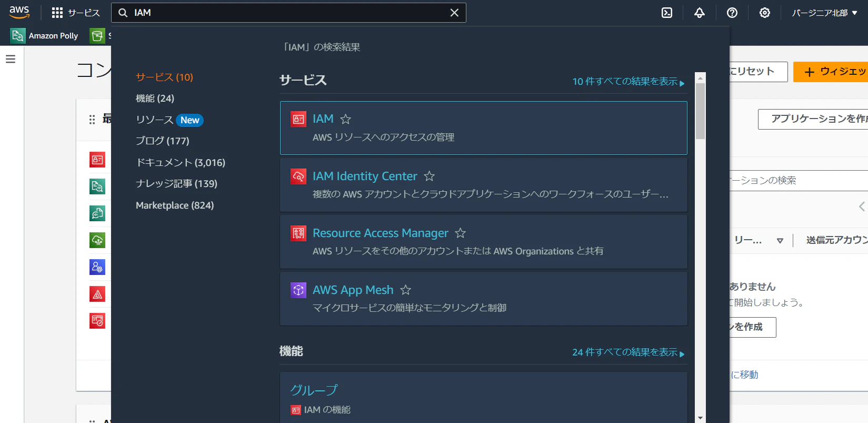Image resolution: width=868 pixels, height=423 pixels.
Task: Click the IAM Identity Center result icon
Action: click(298, 176)
